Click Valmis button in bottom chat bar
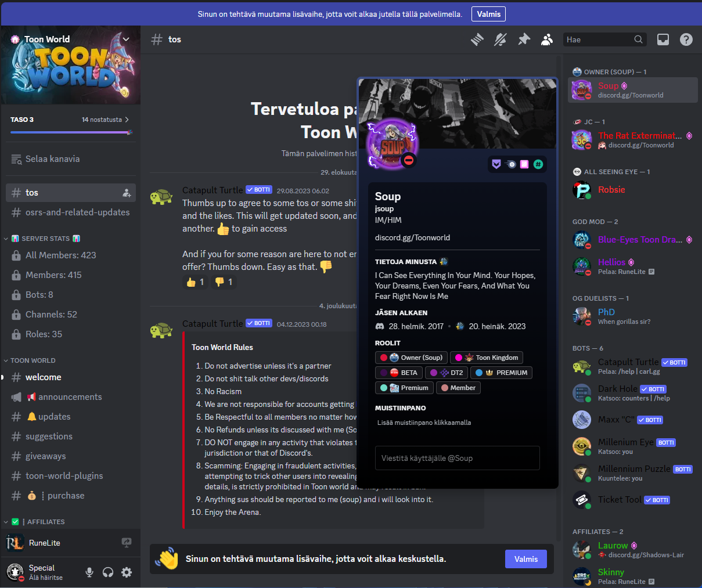702x588 pixels. pyautogui.click(x=525, y=559)
